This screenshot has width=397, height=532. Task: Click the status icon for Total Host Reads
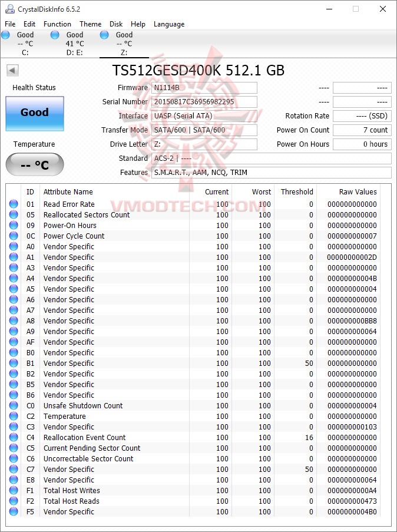coord(14,501)
